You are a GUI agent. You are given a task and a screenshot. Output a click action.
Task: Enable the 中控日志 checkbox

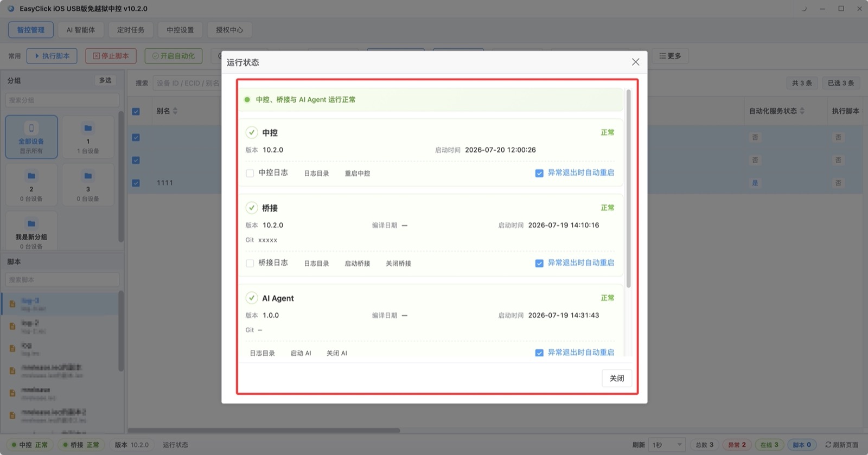click(250, 173)
